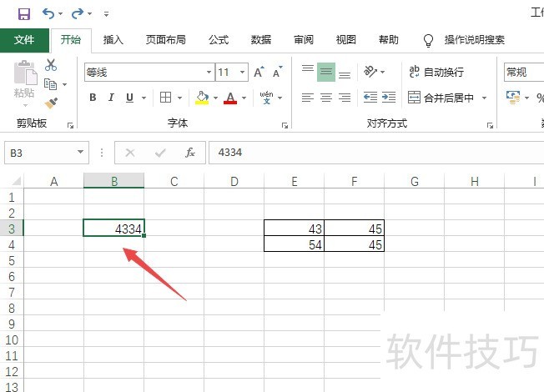Switch to the 插入 (Insert) tab

(x=113, y=39)
